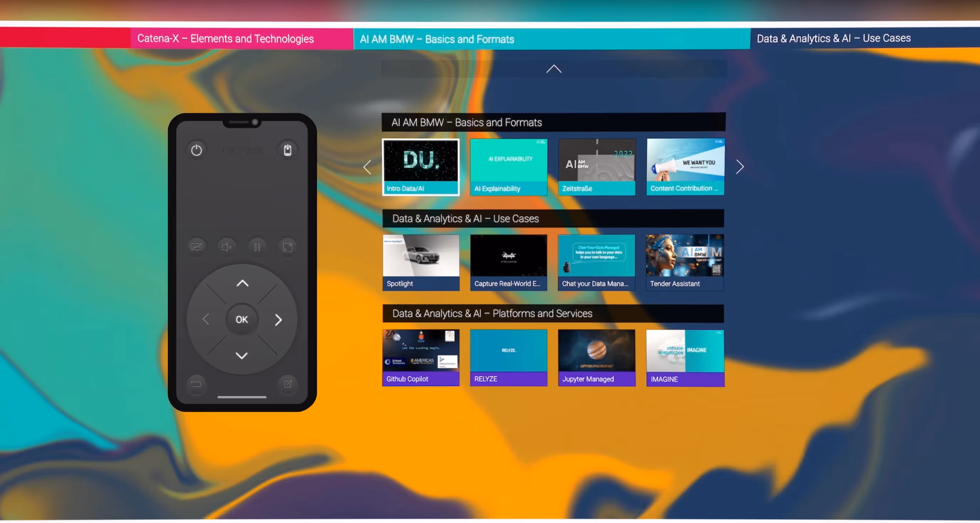Open the Data & Analytics & AI – Use Cases tab

[865, 38]
